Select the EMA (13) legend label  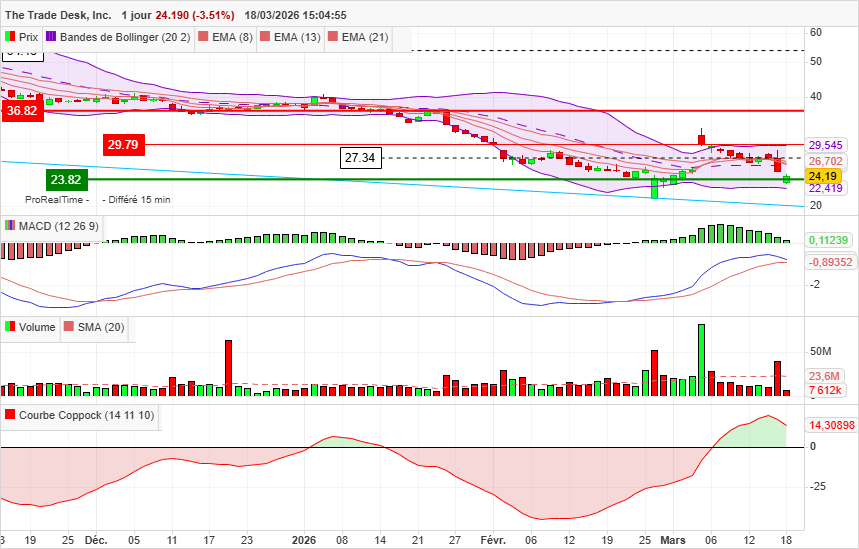[x=297, y=37]
